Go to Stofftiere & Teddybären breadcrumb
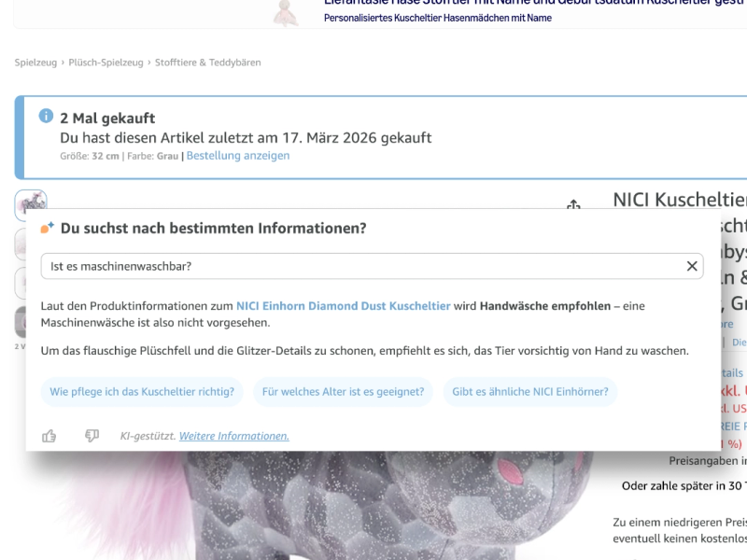This screenshot has width=747, height=560. pyautogui.click(x=207, y=63)
